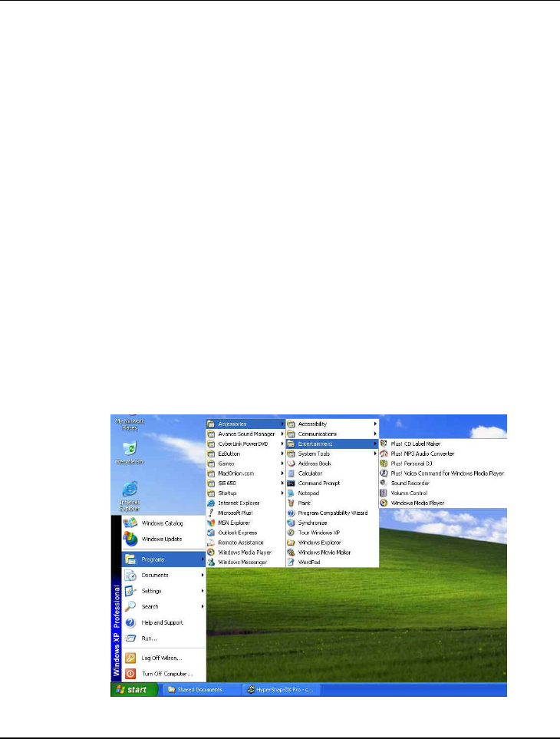
Task: Launch Windows Messenger
Action: click(x=245, y=562)
